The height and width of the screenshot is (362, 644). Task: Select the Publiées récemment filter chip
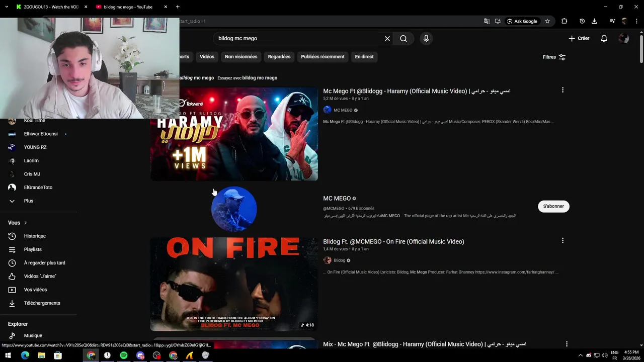click(x=323, y=57)
